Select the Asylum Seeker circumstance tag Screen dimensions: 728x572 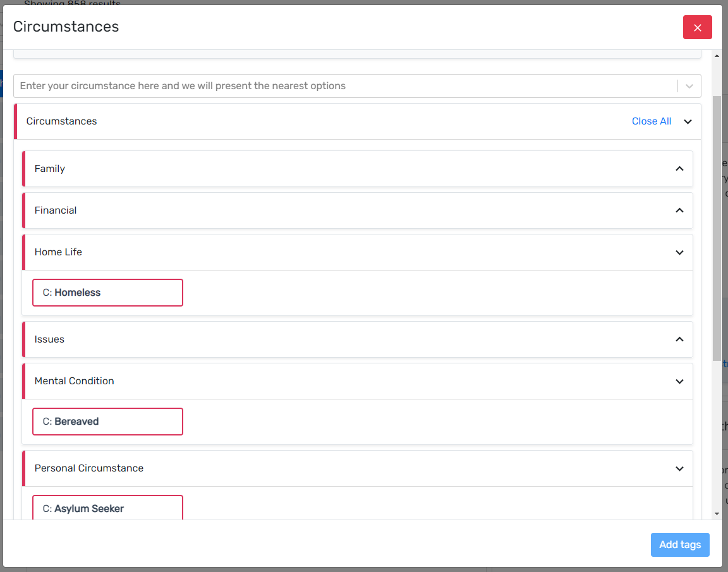point(107,508)
